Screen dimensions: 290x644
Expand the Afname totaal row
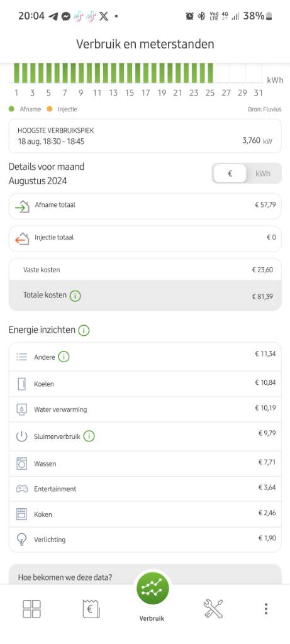tap(145, 206)
